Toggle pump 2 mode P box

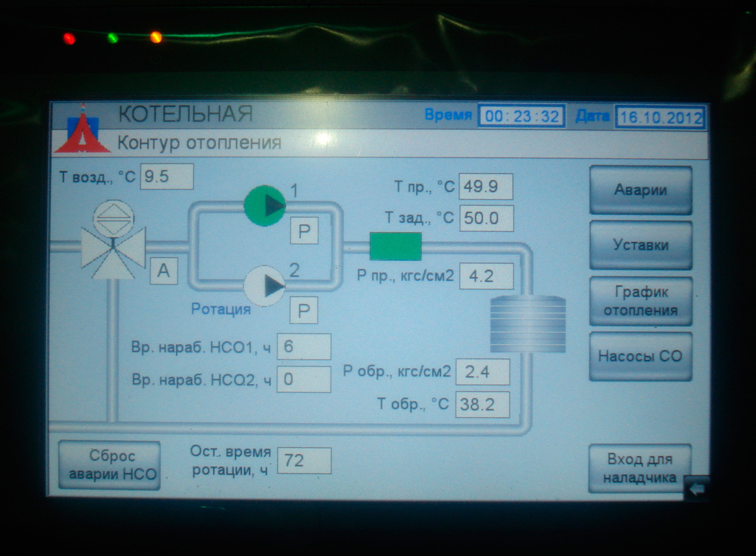(x=304, y=310)
